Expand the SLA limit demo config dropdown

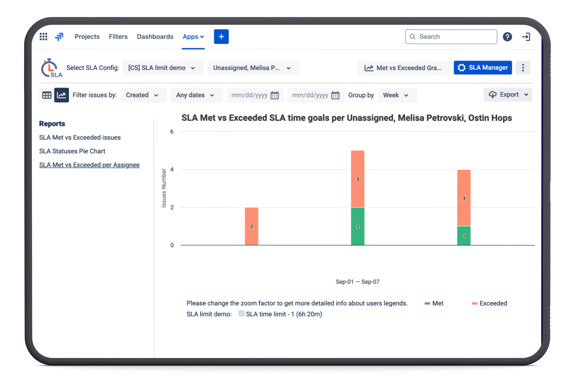point(163,68)
